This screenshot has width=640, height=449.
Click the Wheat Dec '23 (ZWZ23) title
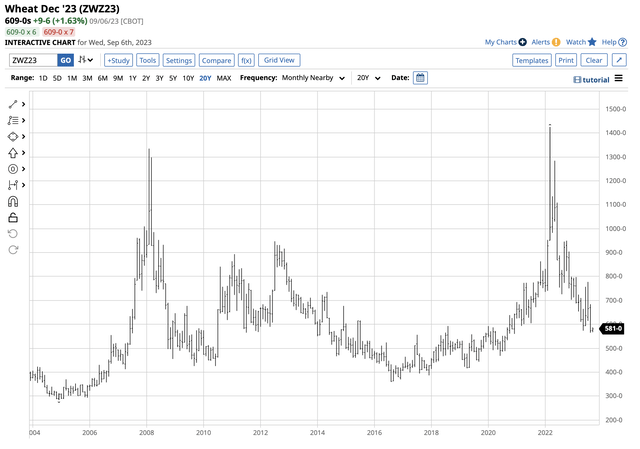(x=62, y=9)
